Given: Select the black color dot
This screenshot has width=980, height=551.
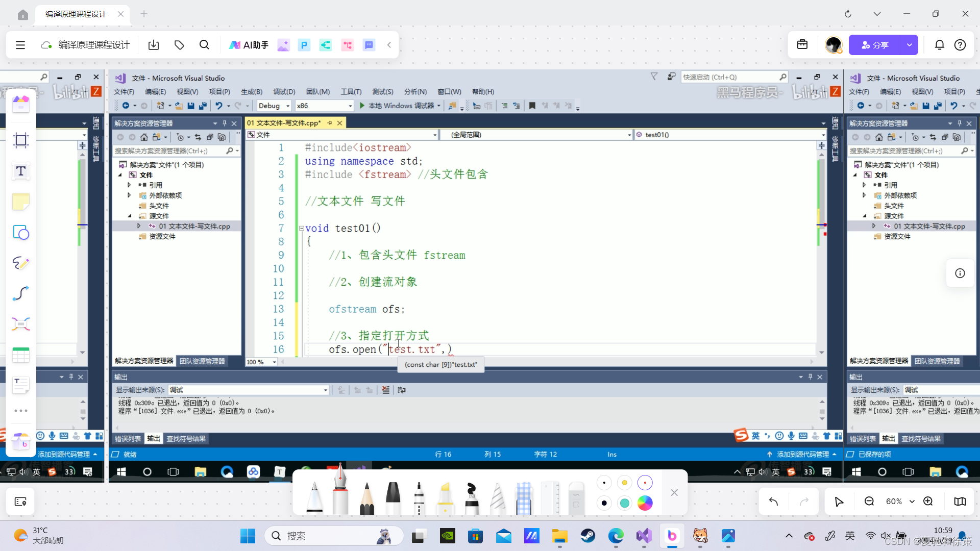Looking at the screenshot, I should coord(604,503).
